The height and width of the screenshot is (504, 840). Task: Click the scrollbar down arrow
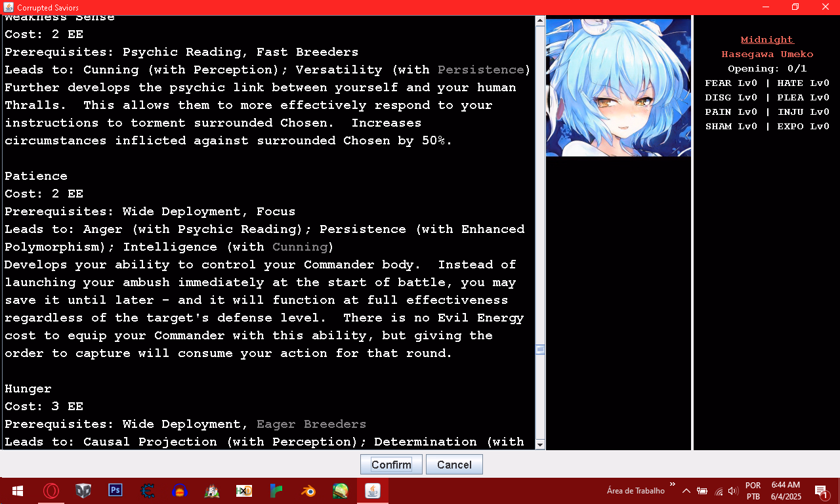pos(540,444)
